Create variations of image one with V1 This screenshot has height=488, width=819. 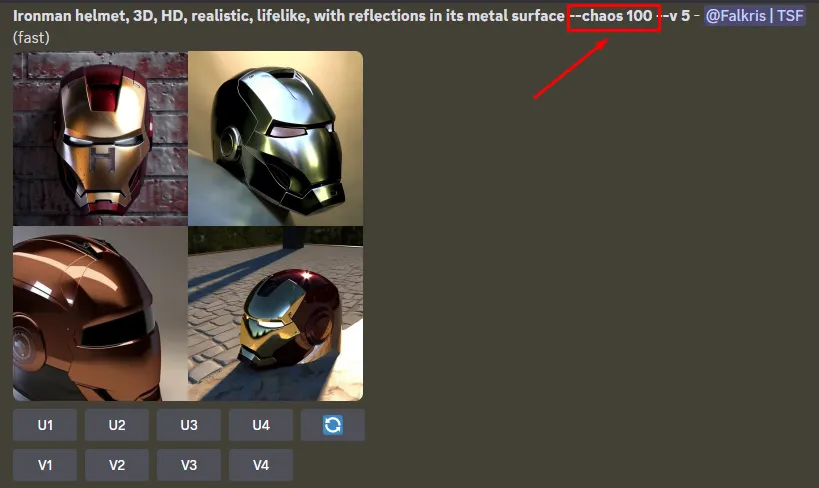pos(45,465)
